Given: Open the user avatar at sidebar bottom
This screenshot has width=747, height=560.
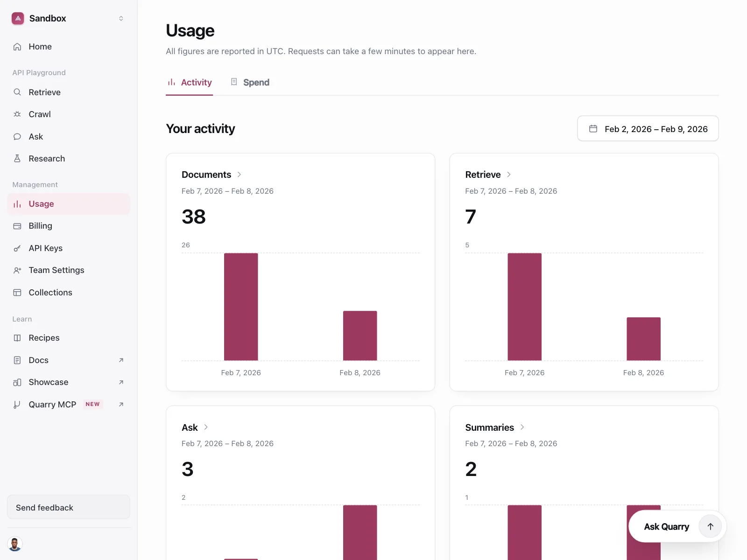Looking at the screenshot, I should [x=15, y=544].
